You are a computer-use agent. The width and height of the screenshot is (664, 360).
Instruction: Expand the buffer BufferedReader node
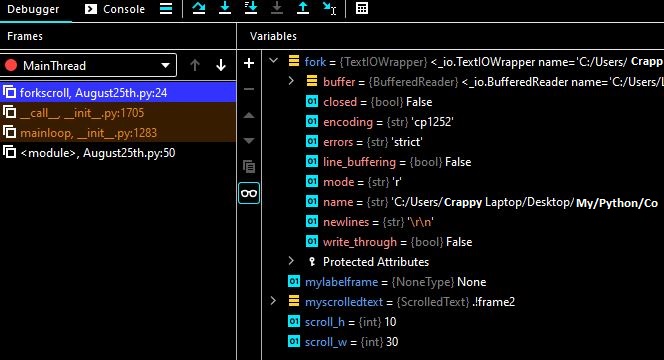coord(291,80)
